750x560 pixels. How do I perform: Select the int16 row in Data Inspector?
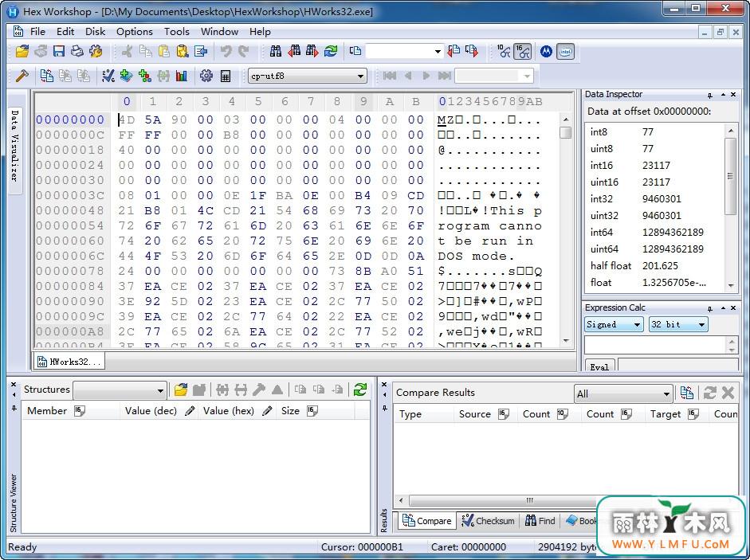(655, 166)
